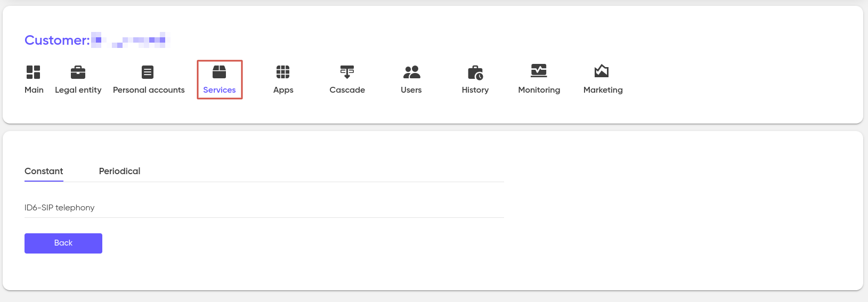The image size is (868, 302).
Task: Switch to the Periodical tab
Action: [119, 171]
